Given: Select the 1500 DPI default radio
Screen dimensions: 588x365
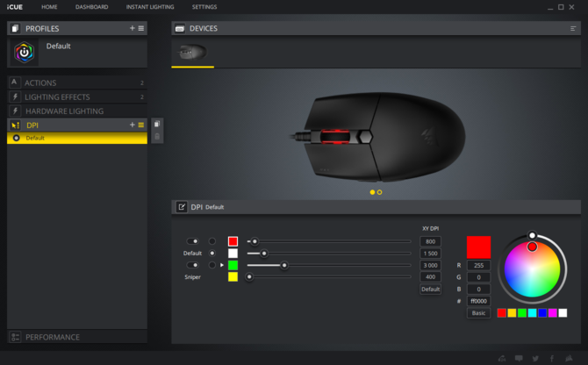Looking at the screenshot, I should 212,254.
